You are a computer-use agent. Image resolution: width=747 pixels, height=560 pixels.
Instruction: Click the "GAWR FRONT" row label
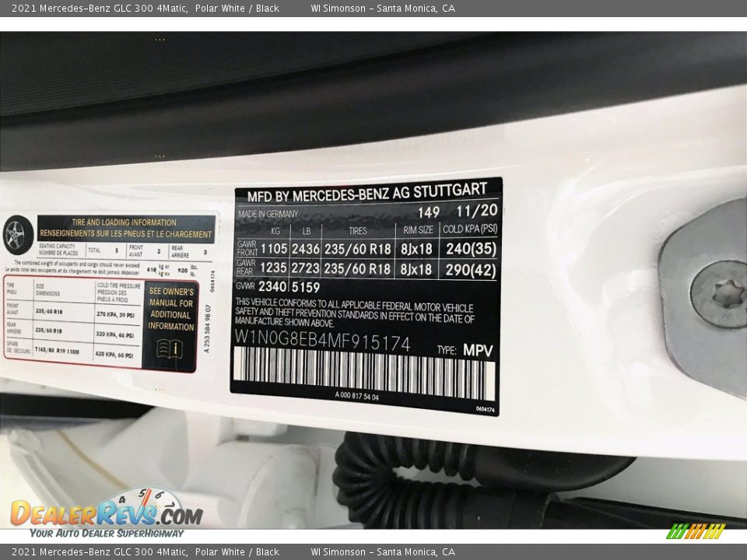coord(247,248)
